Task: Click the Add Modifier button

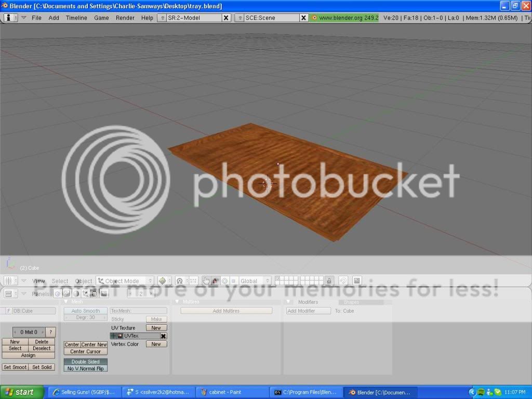Action: [309, 311]
